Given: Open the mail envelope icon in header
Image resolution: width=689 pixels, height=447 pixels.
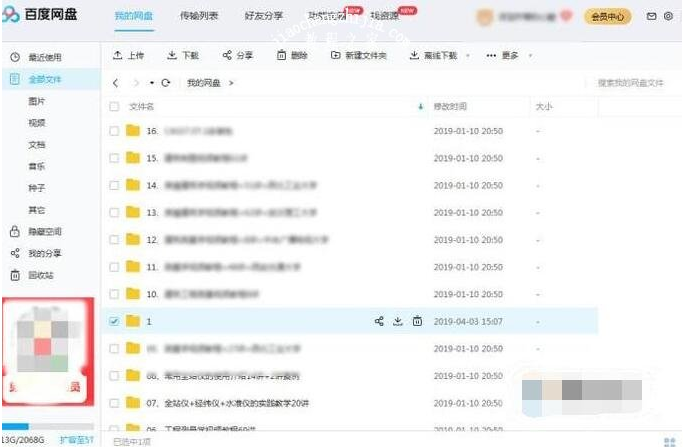Looking at the screenshot, I should tap(651, 16).
